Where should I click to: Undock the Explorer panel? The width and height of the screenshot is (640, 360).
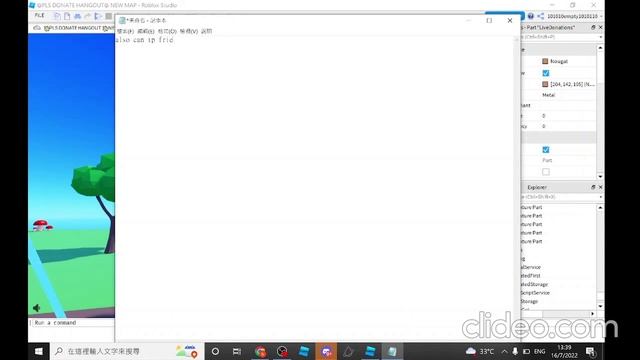pyautogui.click(x=593, y=187)
